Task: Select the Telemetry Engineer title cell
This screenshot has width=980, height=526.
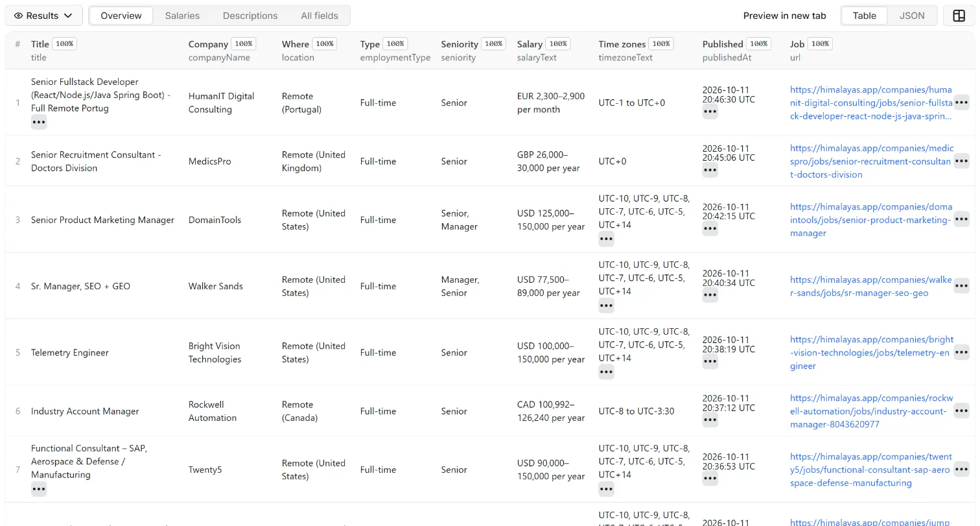Action: tap(70, 352)
